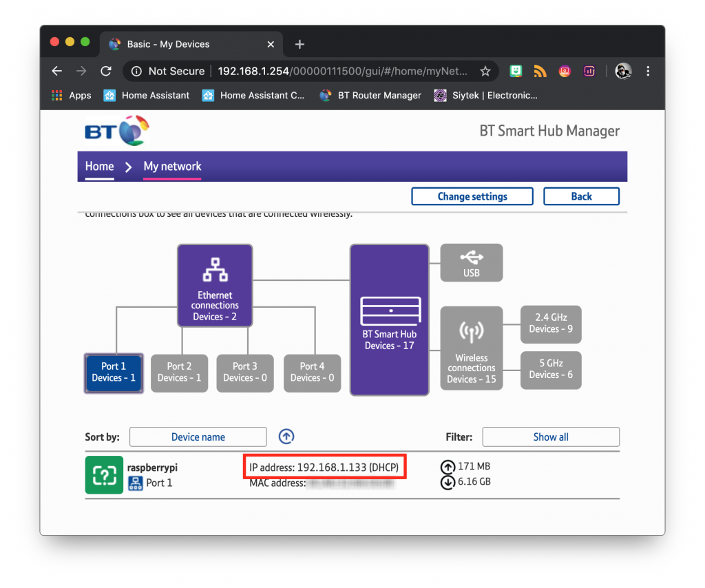This screenshot has height=588, width=705.
Task: Click the download arrow icon beside 6.16 GB
Action: (x=448, y=483)
